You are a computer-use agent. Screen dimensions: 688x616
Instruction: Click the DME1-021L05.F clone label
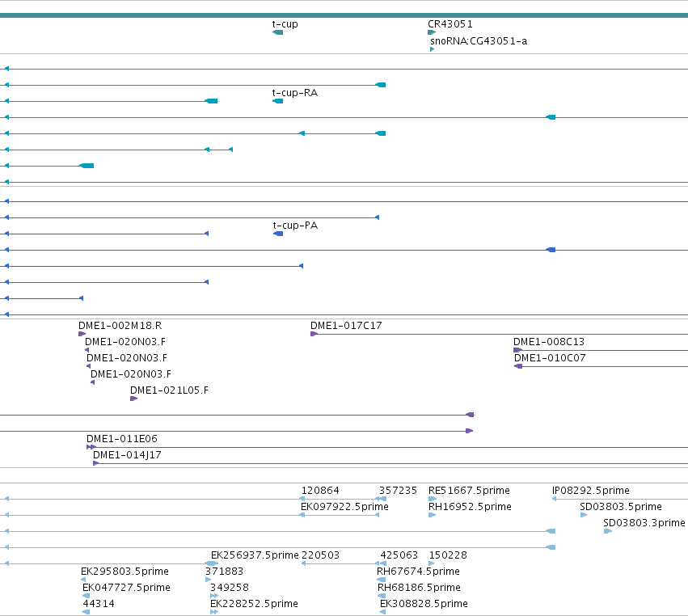point(169,390)
